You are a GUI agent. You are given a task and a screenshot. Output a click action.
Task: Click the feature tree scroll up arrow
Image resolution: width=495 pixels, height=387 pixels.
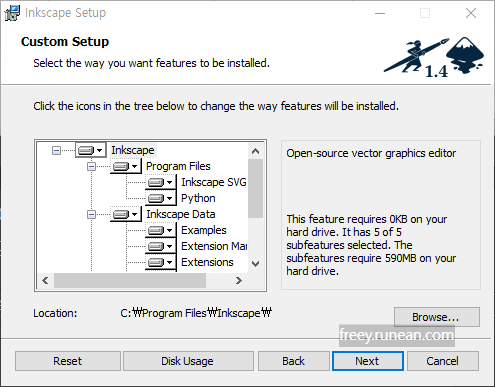click(256, 151)
